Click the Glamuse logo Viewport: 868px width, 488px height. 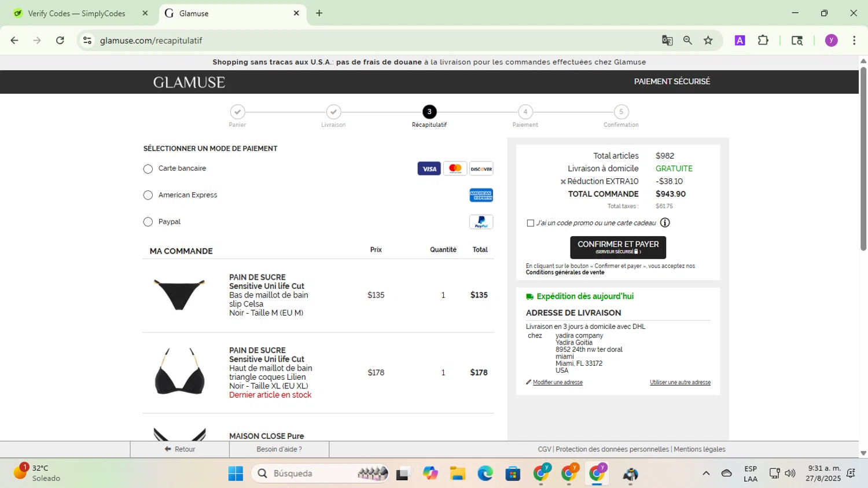(189, 82)
